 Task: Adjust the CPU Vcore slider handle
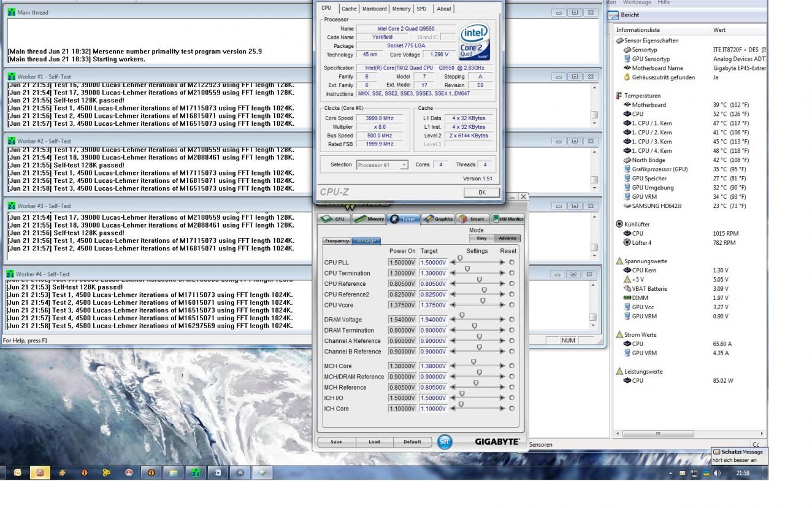pos(483,301)
